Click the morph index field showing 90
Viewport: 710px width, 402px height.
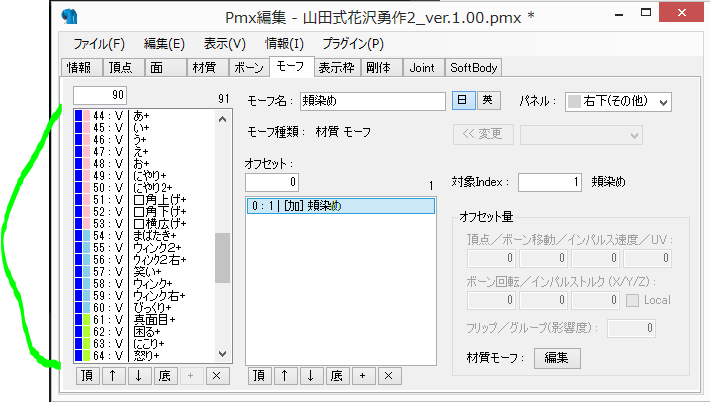pos(100,95)
